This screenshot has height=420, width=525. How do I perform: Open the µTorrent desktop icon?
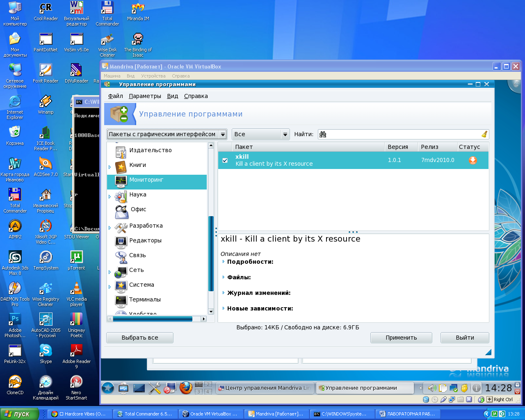pos(76,260)
